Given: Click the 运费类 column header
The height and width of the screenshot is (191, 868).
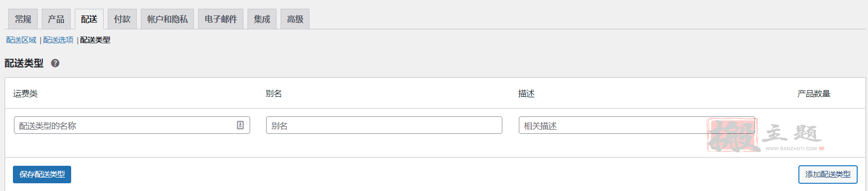Looking at the screenshot, I should click(25, 94).
